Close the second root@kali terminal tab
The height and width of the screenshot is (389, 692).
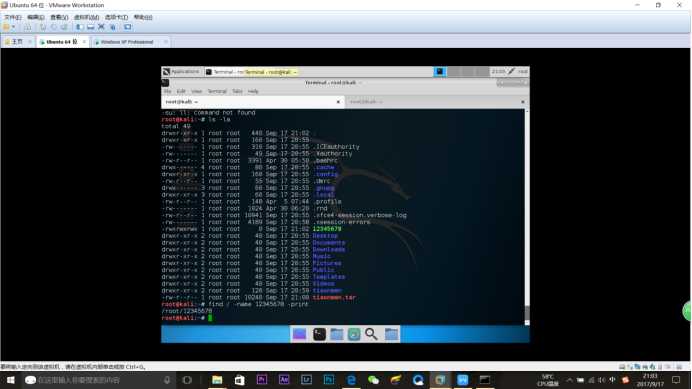coord(523,102)
